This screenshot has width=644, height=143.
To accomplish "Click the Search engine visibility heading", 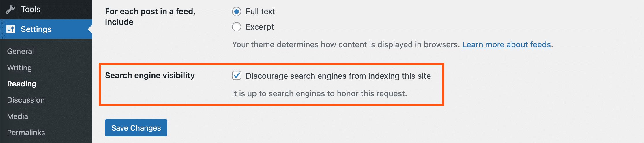I will pos(150,75).
